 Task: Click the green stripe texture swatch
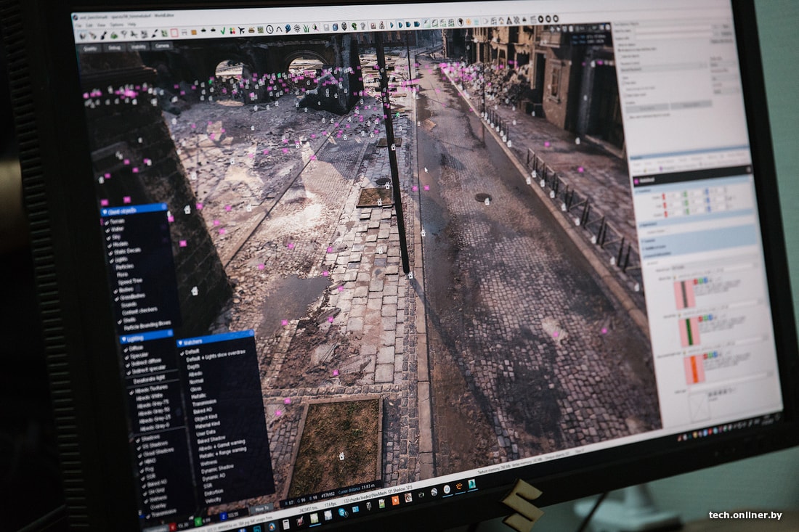[x=689, y=331]
